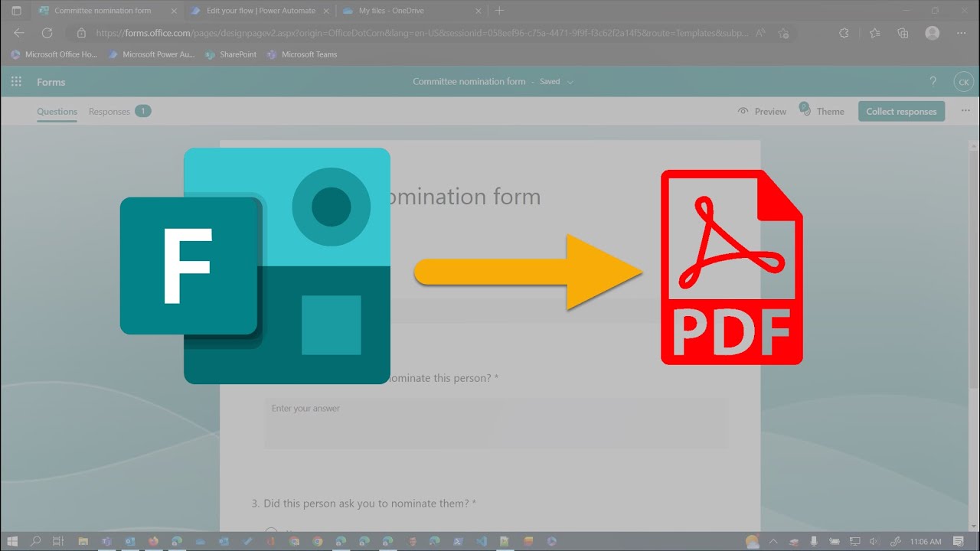Open the 11:06 AM clock calendar

point(926,541)
